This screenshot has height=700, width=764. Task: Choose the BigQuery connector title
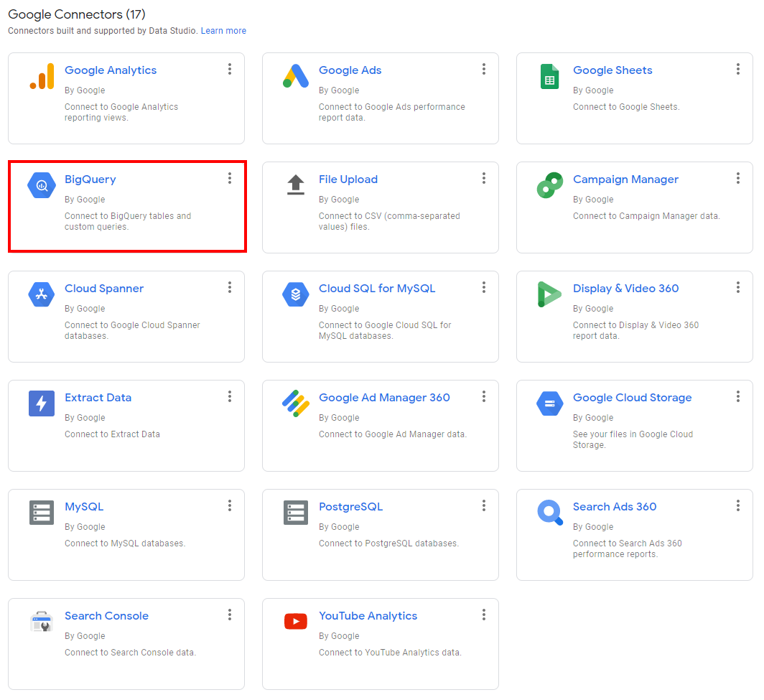[90, 179]
